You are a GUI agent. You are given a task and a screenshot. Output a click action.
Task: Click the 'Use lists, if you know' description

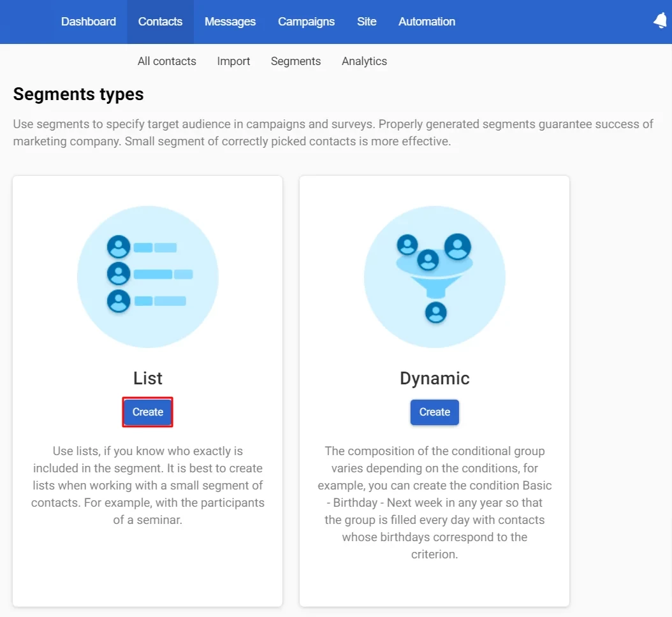click(148, 485)
